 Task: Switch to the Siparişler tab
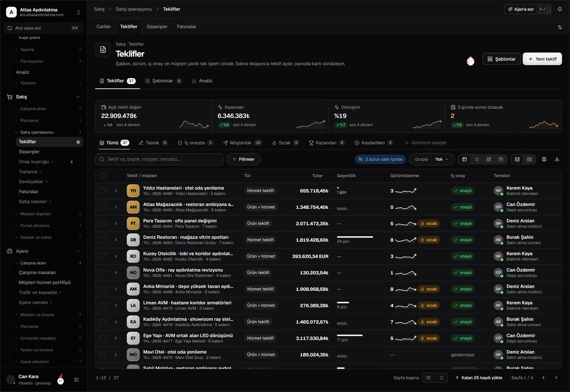click(157, 27)
